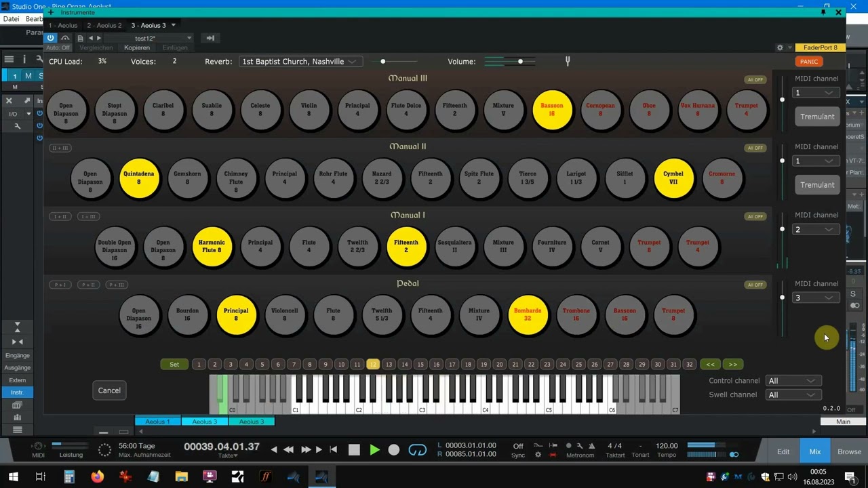This screenshot has height=488, width=868.
Task: Click the Set preset button
Action: 174,365
